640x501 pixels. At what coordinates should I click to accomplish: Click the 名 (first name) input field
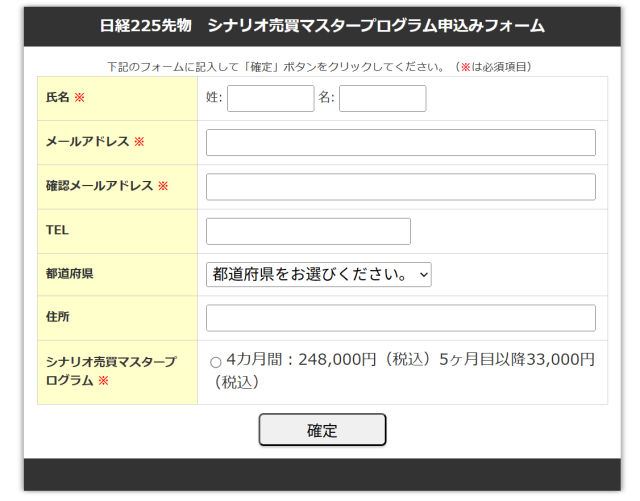pos(382,98)
